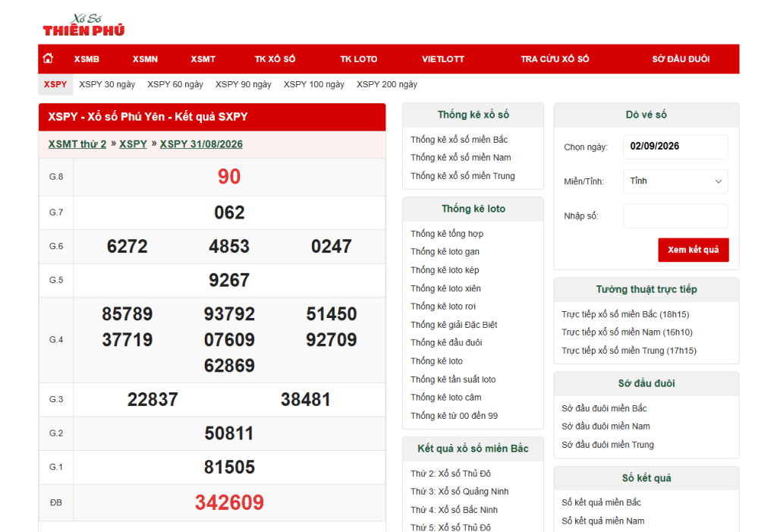Expand the Miền/Tỉnh dropdown

pos(675,181)
